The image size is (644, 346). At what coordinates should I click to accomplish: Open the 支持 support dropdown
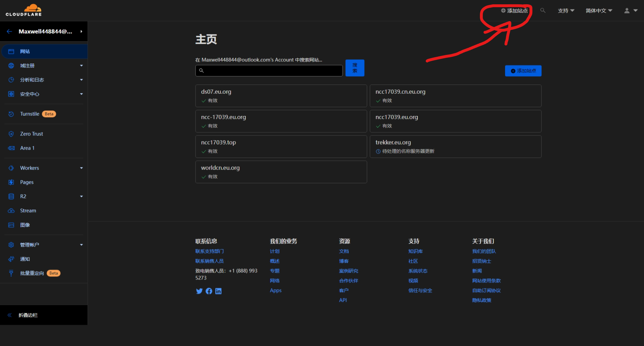point(566,11)
